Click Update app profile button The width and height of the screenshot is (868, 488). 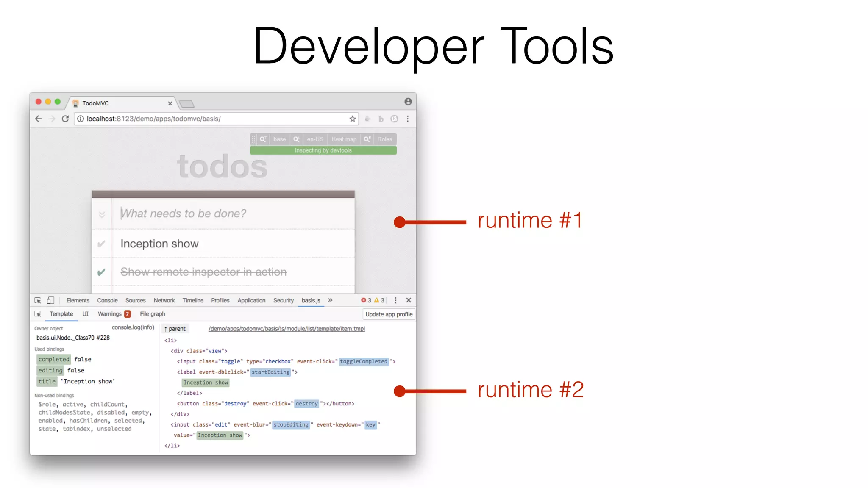tap(389, 314)
